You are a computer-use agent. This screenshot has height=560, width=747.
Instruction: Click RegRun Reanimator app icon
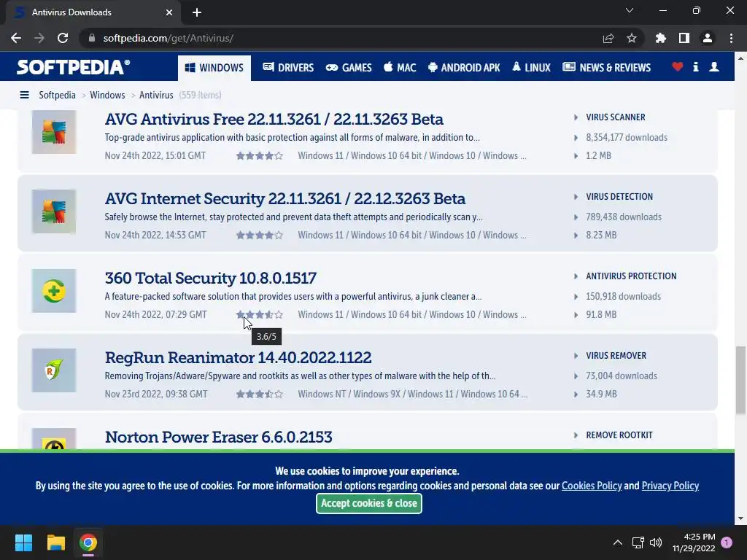[x=54, y=370]
